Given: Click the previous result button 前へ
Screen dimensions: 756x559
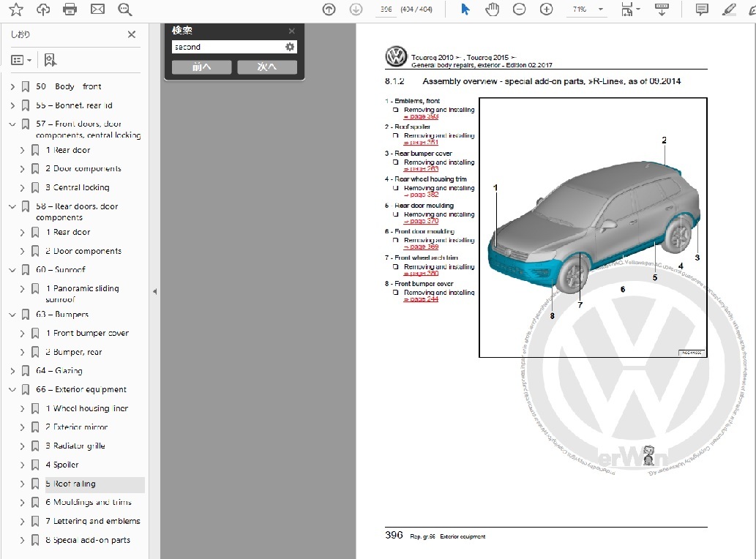Looking at the screenshot, I should [201, 67].
